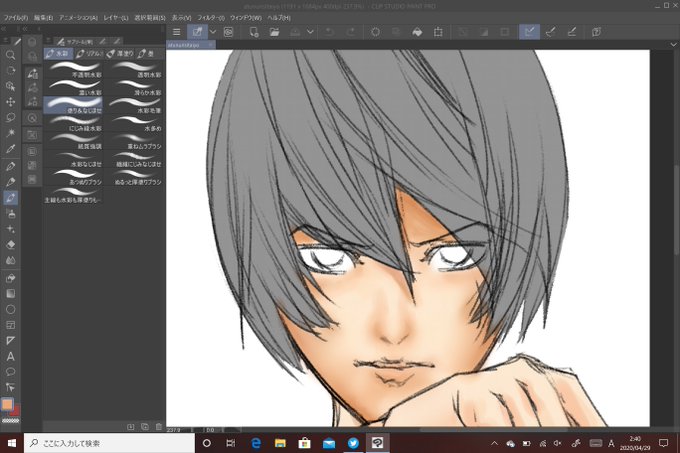The height and width of the screenshot is (453, 680).
Task: Choose the 水多め brush
Action: (x=134, y=123)
